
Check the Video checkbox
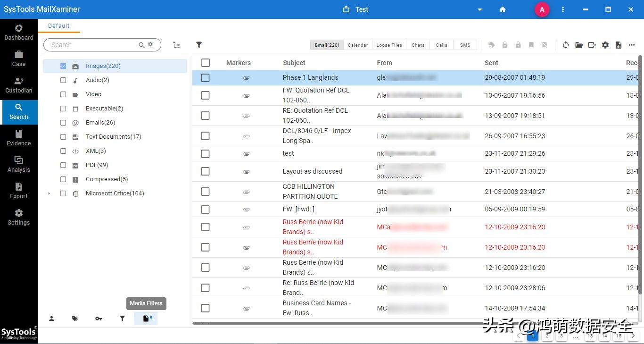point(63,94)
